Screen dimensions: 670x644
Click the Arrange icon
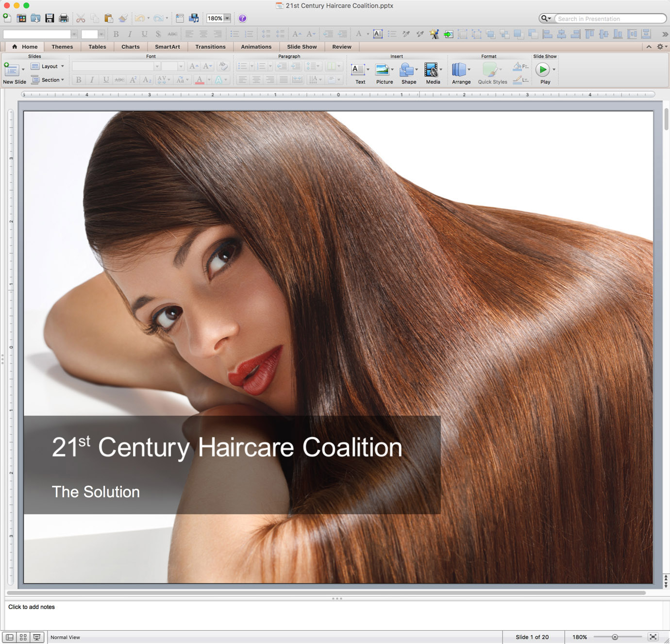click(459, 70)
